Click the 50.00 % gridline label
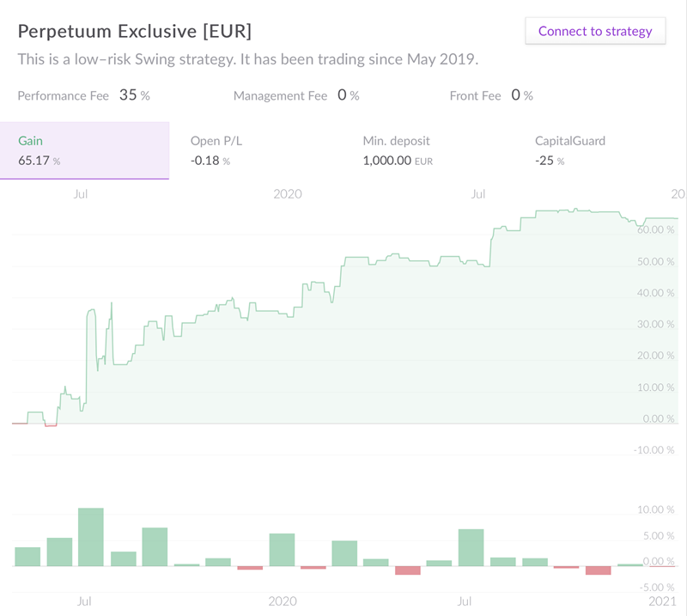 [655, 262]
